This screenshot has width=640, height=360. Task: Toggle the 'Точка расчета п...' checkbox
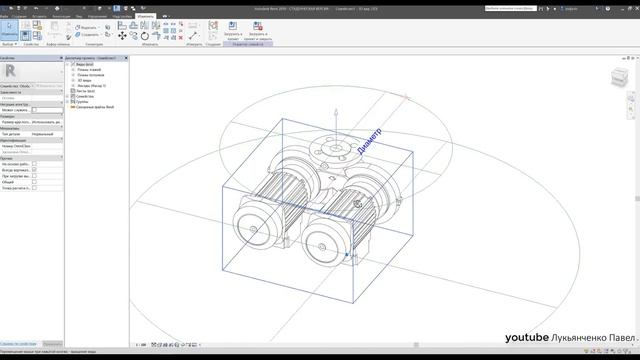(34, 188)
